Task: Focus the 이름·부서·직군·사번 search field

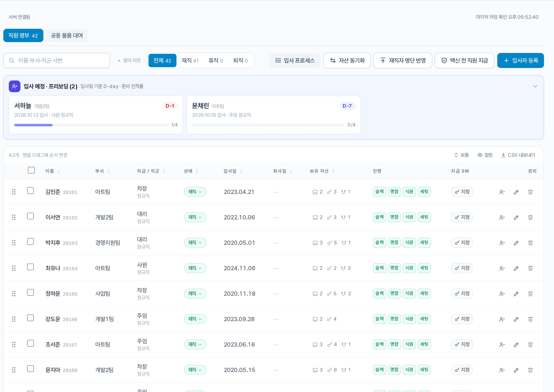Action: pyautogui.click(x=57, y=61)
